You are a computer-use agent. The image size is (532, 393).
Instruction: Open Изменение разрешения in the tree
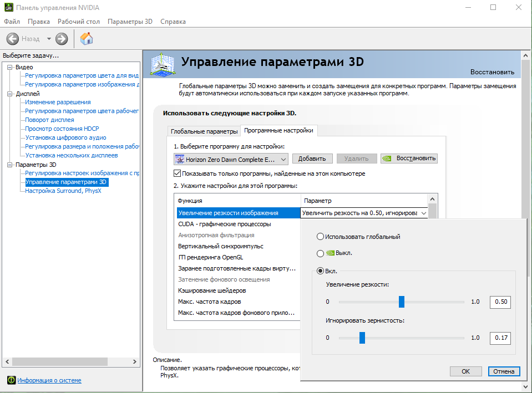pyautogui.click(x=58, y=102)
